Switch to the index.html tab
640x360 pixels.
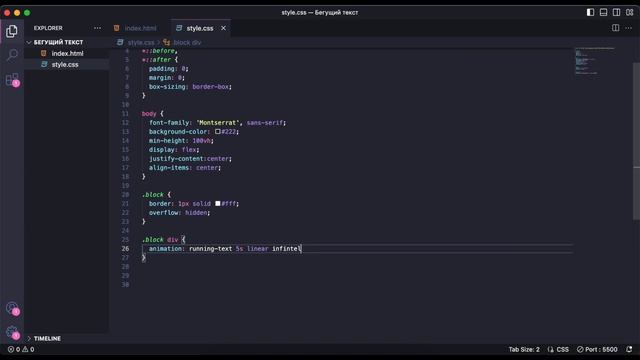point(140,28)
